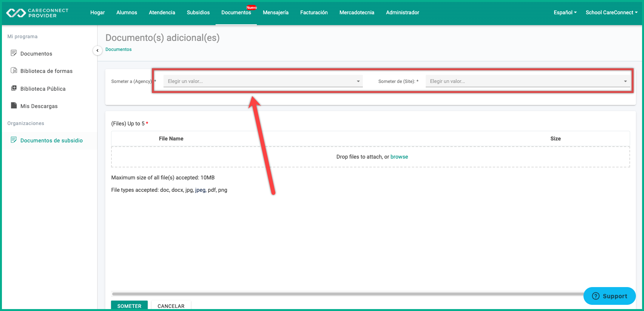
Task: Click the Biblioteca de formas icon
Action: pyautogui.click(x=14, y=70)
